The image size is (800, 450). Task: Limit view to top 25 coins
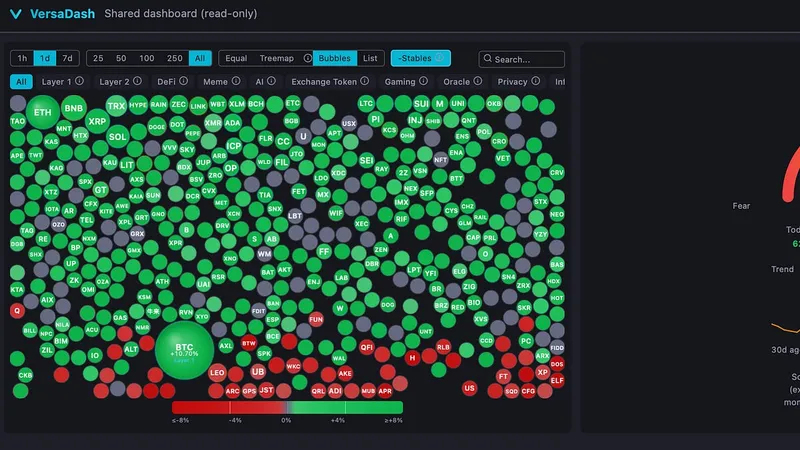click(x=98, y=58)
